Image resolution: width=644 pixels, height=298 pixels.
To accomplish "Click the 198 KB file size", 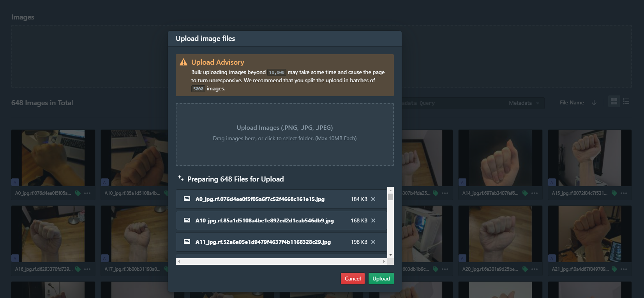I will coord(359,242).
